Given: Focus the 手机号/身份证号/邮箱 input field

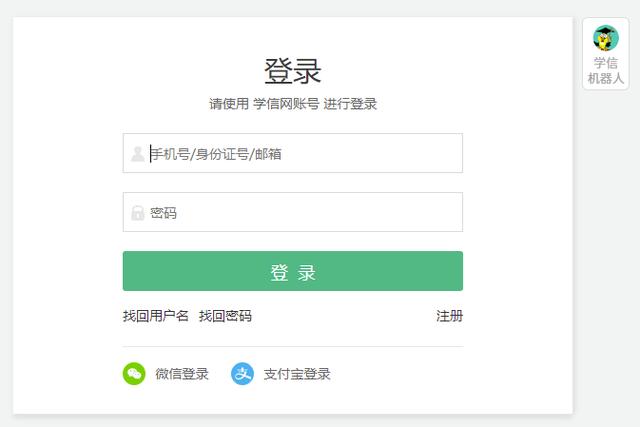Looking at the screenshot, I should (293, 153).
